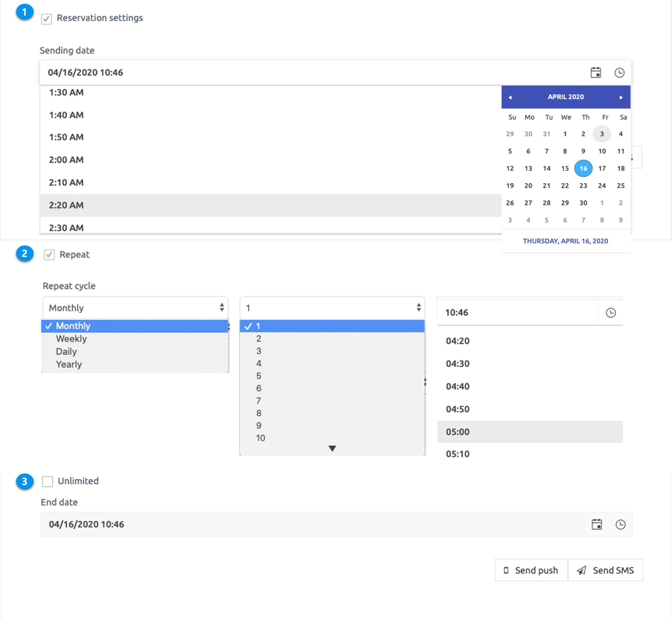Viewport: 672px width, 619px height.
Task: Click the Send push button
Action: click(x=531, y=570)
